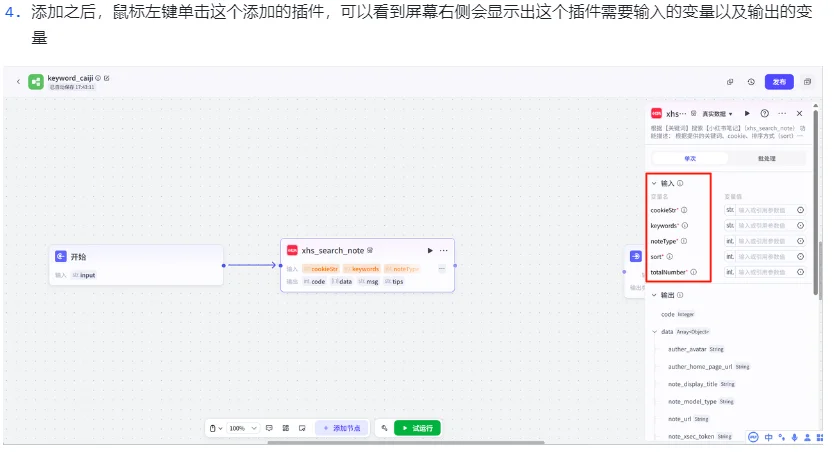Select the xhs_search_note node title
834x452 pixels.
[x=333, y=250]
